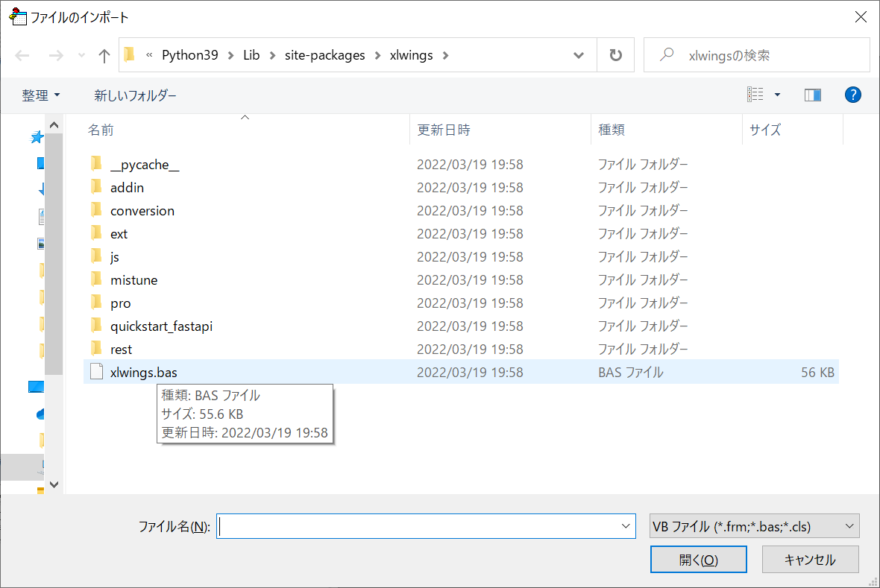Click the 56 KB size cell

coord(817,372)
